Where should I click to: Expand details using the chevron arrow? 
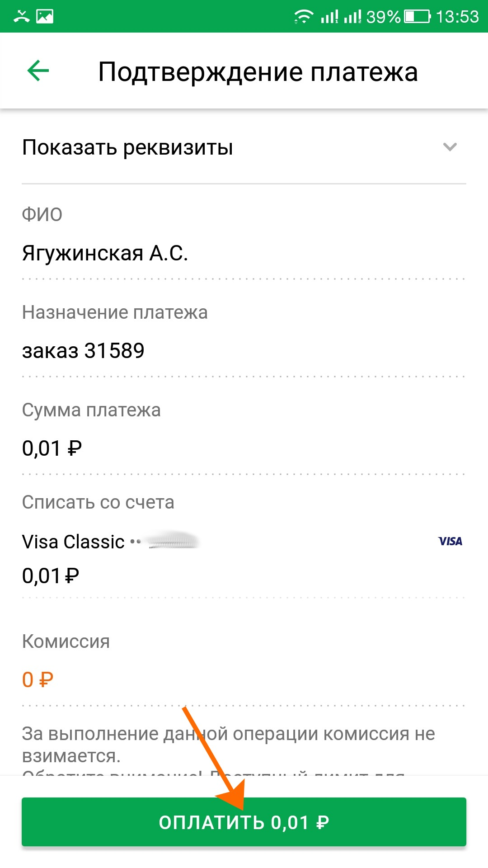(450, 147)
